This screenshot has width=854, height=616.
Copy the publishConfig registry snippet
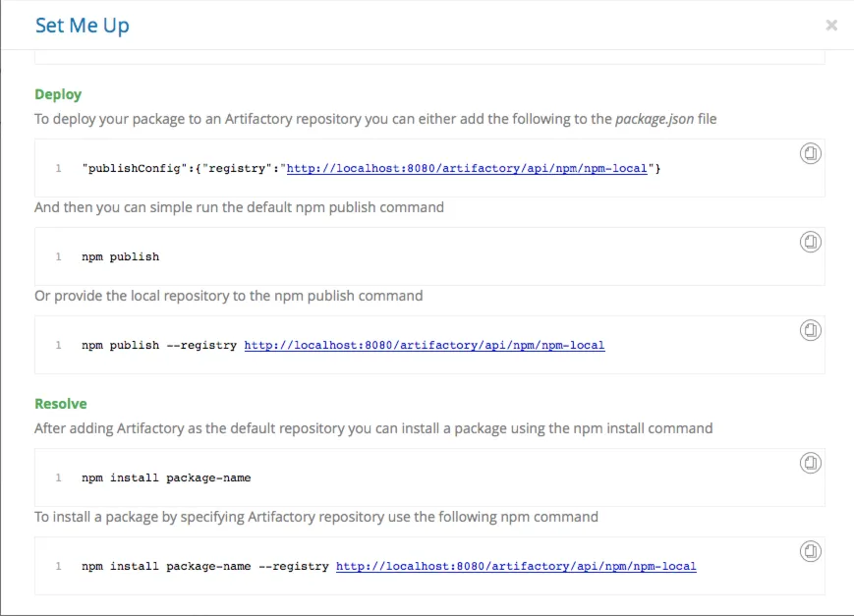pyautogui.click(x=810, y=153)
